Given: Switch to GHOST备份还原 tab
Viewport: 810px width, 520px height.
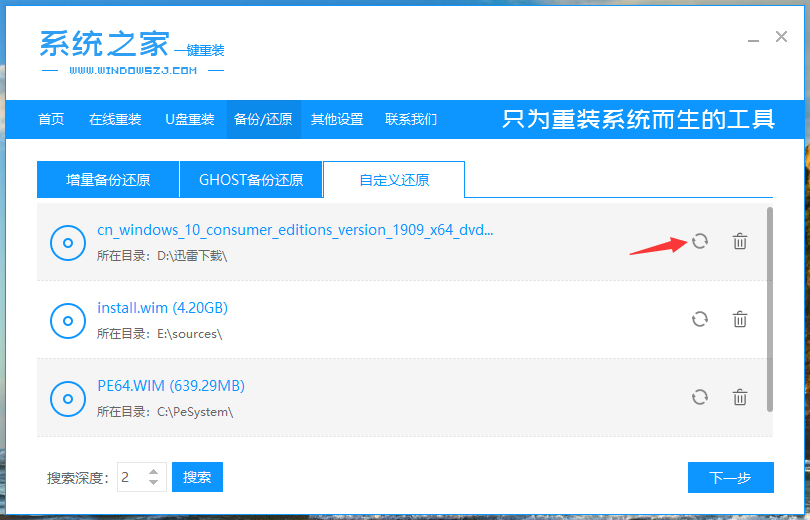Looking at the screenshot, I should [251, 180].
